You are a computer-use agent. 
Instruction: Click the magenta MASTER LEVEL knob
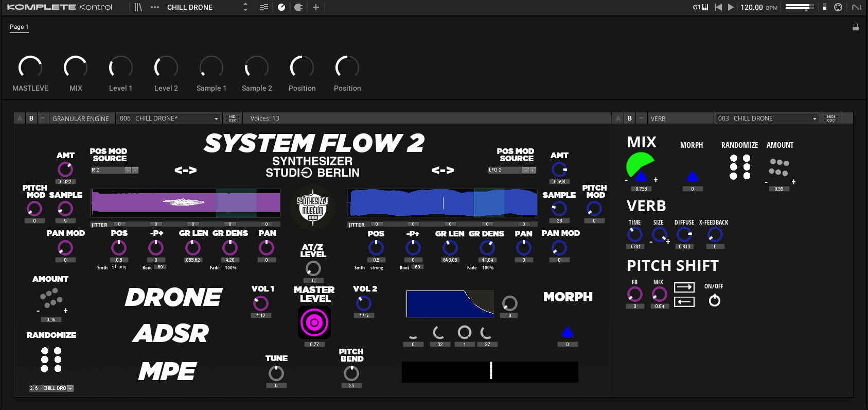pyautogui.click(x=314, y=323)
